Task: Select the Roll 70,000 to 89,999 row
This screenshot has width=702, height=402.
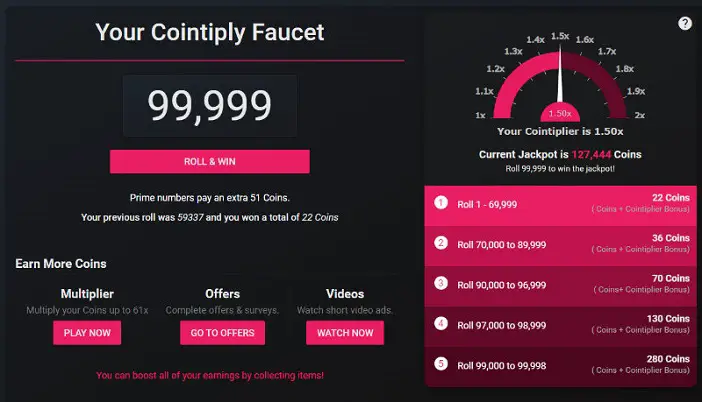Action: 561,246
